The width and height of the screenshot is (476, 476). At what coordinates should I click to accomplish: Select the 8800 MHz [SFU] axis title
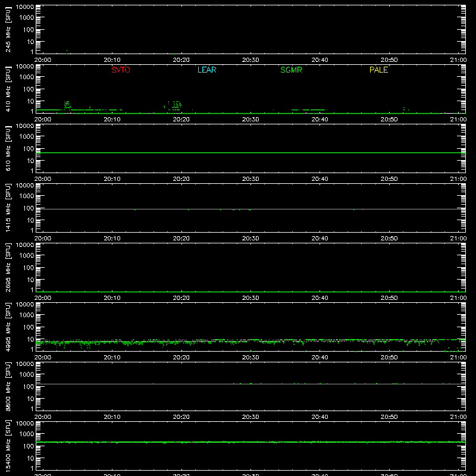(x=8, y=386)
